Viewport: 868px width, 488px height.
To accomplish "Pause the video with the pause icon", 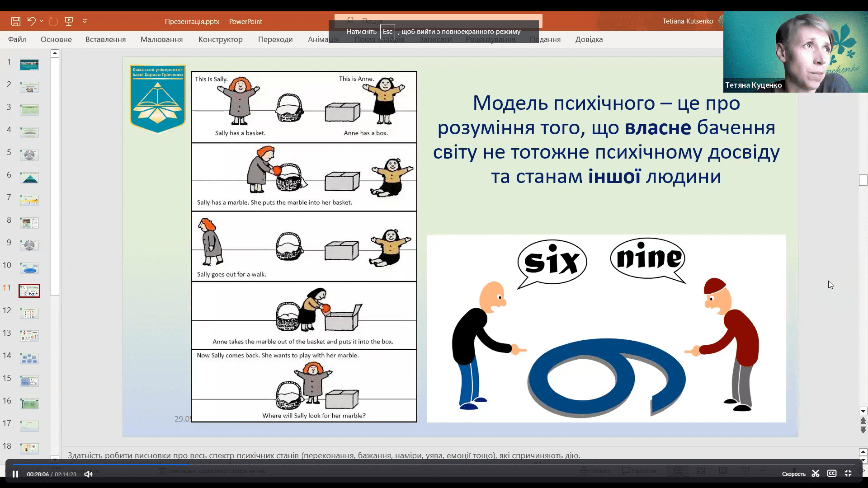I will (15, 474).
